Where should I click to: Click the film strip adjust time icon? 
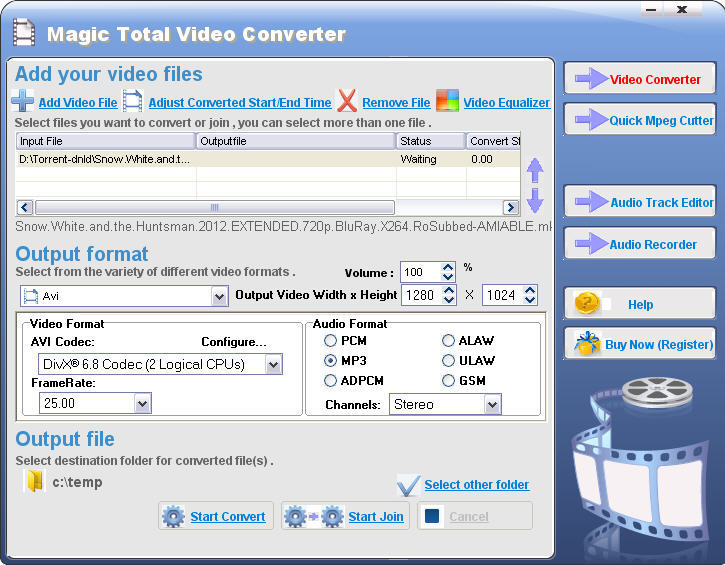click(x=132, y=101)
